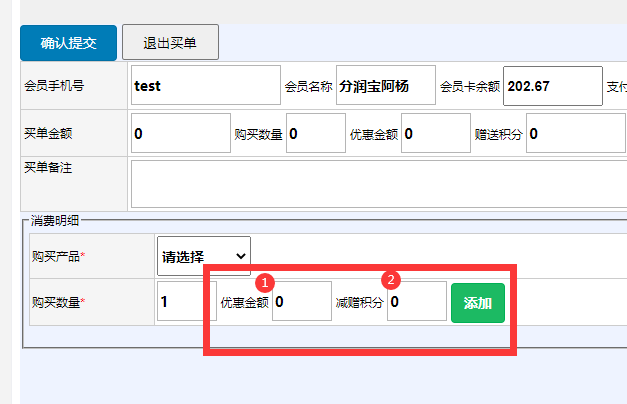Click the 会员名称 field showing 分润宝阿杨
The image size is (627, 404).
(x=386, y=86)
